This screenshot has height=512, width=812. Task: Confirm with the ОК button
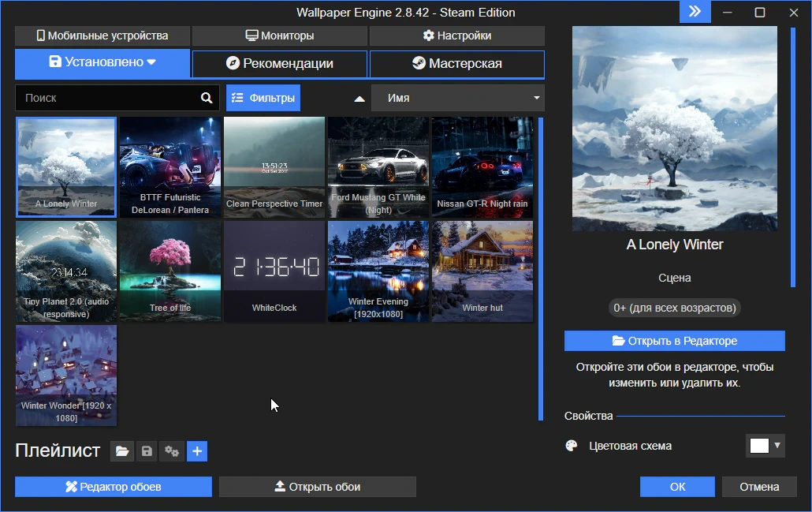click(x=677, y=487)
